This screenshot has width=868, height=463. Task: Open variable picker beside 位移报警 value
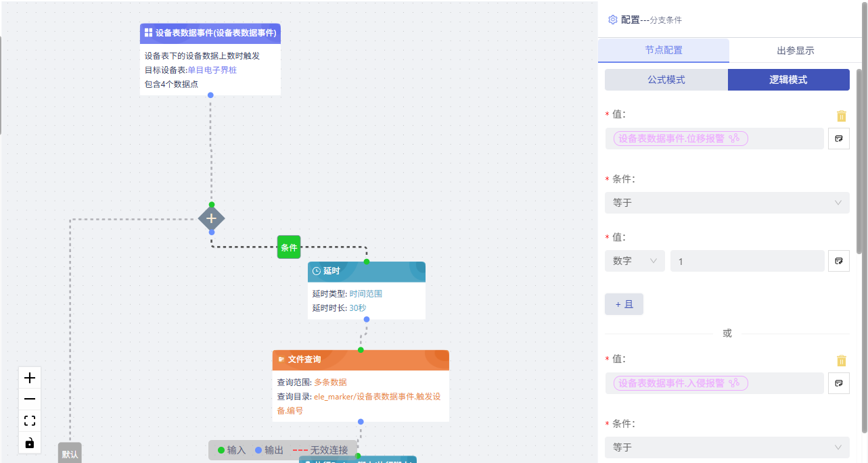click(x=839, y=139)
